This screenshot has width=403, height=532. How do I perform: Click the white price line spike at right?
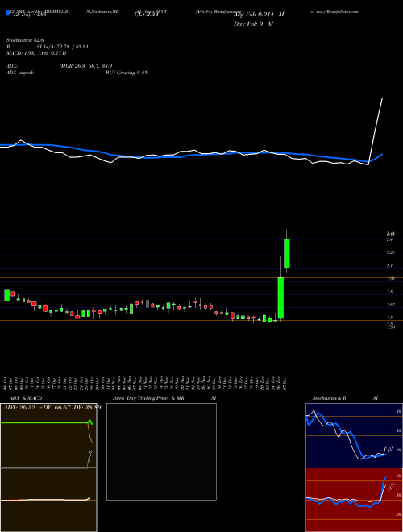tap(376, 131)
